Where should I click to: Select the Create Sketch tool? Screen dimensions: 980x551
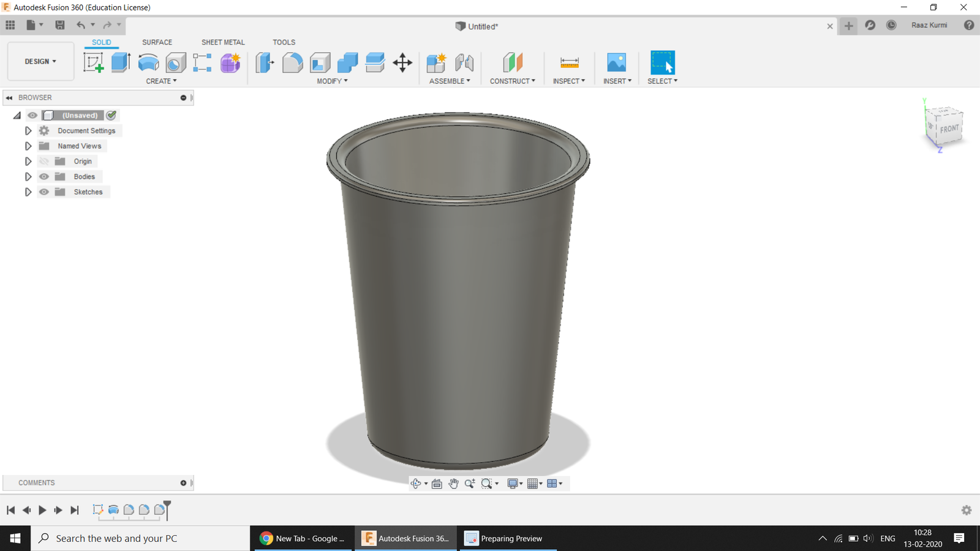[x=93, y=62]
